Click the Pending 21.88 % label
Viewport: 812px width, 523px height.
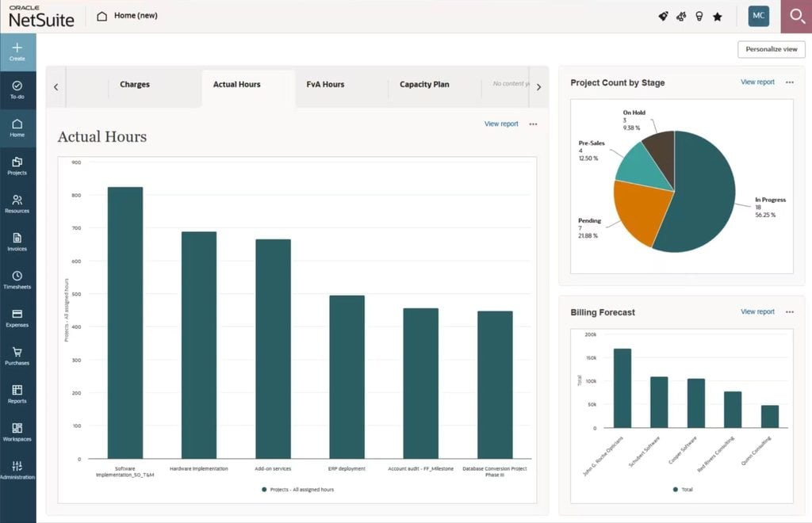click(x=589, y=228)
